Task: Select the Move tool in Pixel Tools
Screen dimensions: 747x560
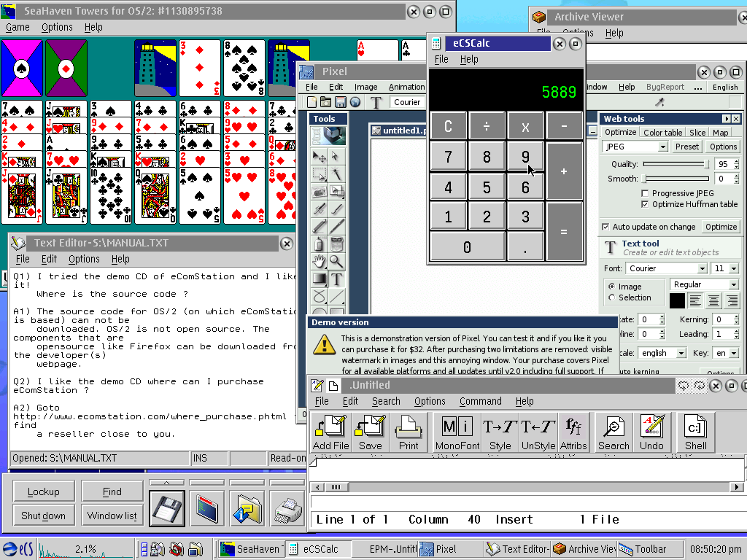Action: [x=320, y=156]
